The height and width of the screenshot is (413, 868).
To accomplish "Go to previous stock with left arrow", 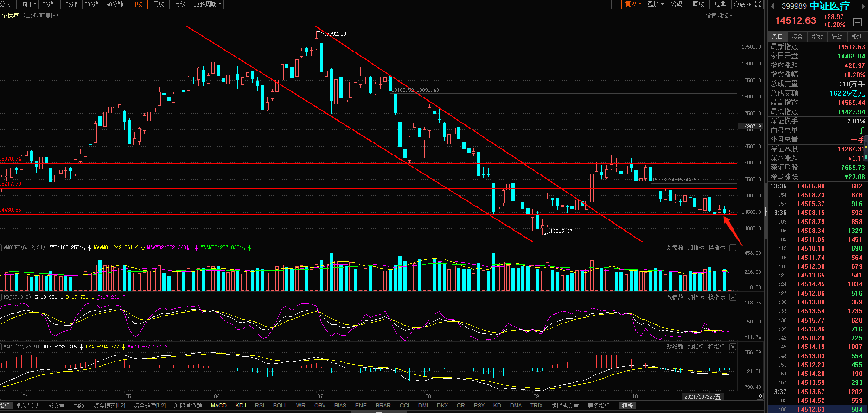I will coord(772,6).
